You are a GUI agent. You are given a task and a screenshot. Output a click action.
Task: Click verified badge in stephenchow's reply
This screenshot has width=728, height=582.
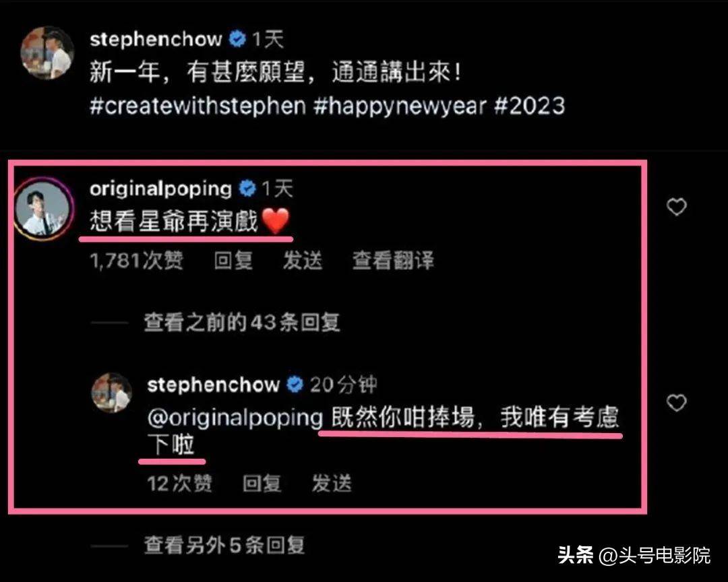click(x=295, y=385)
